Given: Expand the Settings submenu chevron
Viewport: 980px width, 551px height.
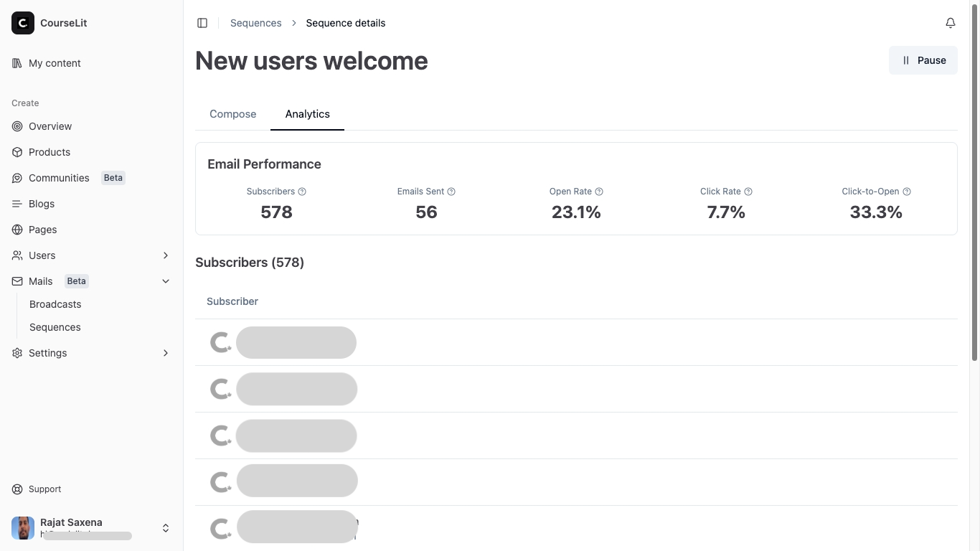Looking at the screenshot, I should (166, 353).
